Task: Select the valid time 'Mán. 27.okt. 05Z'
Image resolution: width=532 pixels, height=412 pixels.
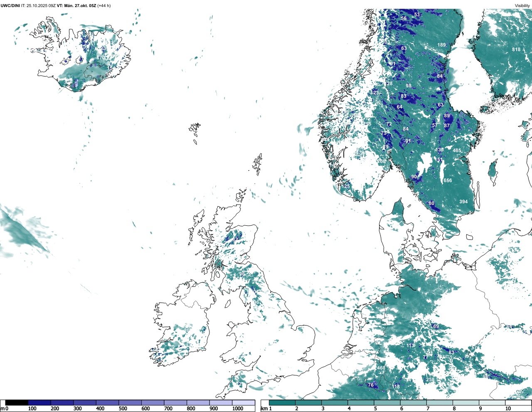Action: (x=79, y=6)
